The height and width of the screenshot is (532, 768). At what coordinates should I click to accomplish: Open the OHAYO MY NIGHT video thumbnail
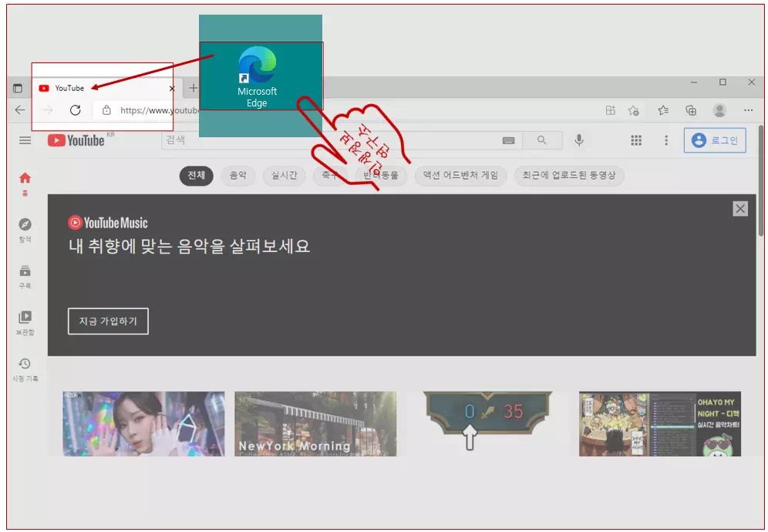point(660,424)
